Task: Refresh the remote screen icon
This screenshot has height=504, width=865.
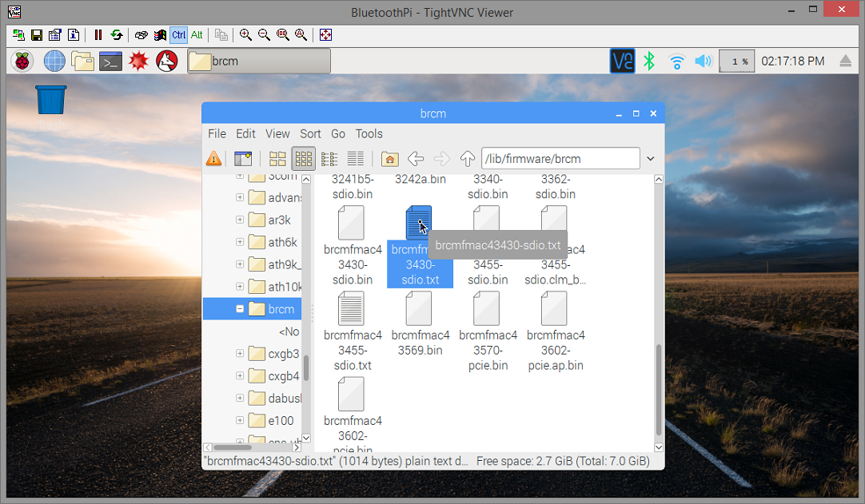Action: coord(117,34)
